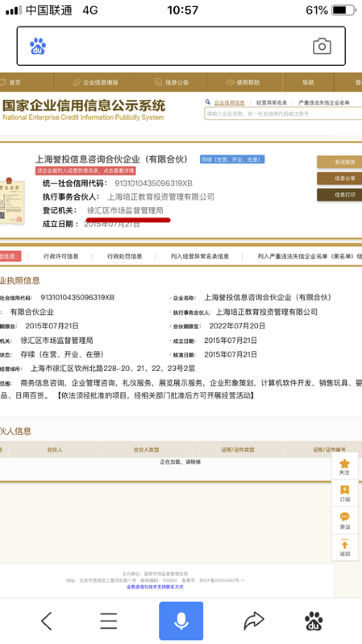Tap the Baidu paw logo in search bar
Image resolution: width=362 pixels, height=644 pixels.
(x=38, y=46)
